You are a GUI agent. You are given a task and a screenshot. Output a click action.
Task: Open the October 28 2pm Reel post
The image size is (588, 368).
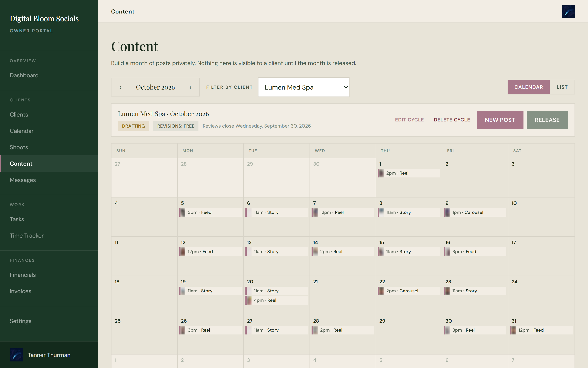point(343,330)
